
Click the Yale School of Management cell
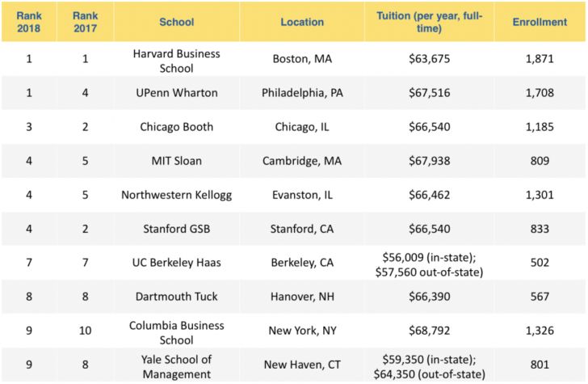pos(177,366)
